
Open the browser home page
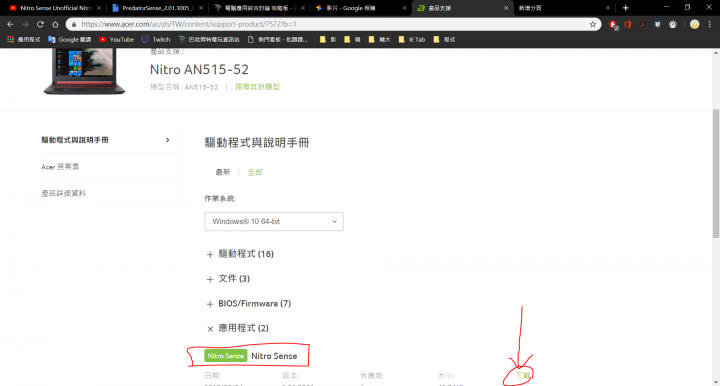coord(55,24)
